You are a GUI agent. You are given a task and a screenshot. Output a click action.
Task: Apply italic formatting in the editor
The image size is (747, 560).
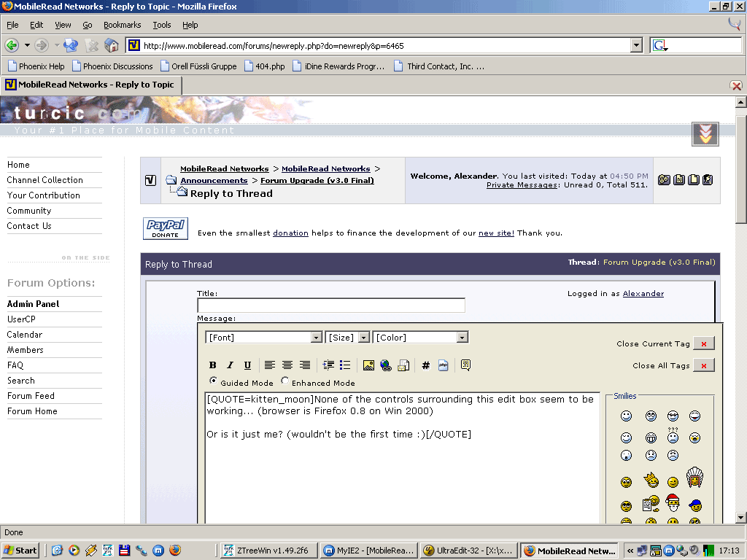click(x=230, y=365)
